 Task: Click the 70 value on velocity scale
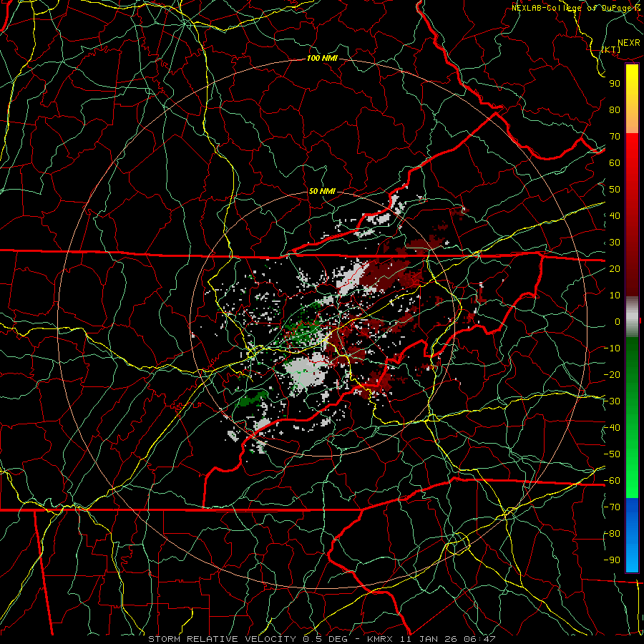point(615,137)
